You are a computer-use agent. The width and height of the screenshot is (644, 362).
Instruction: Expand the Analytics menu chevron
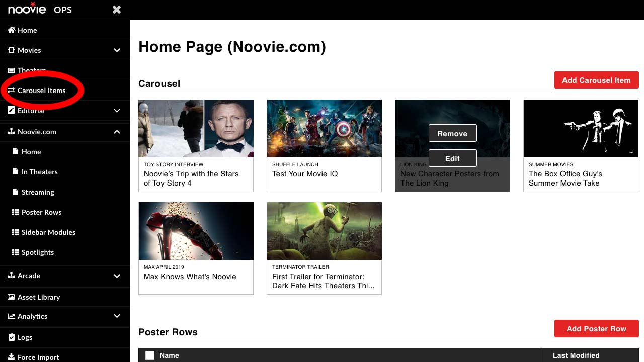117,316
